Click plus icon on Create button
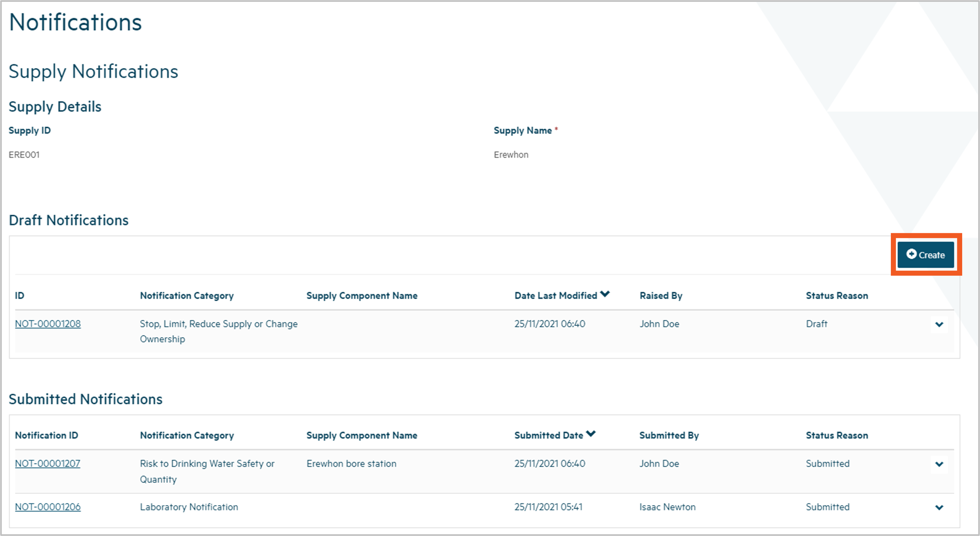980x536 pixels. point(911,254)
